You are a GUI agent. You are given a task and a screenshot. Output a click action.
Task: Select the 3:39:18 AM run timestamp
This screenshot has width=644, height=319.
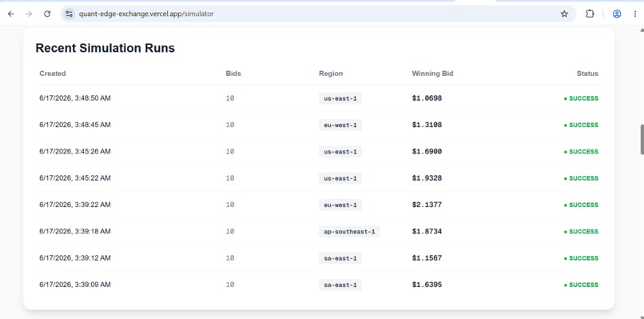coord(75,231)
